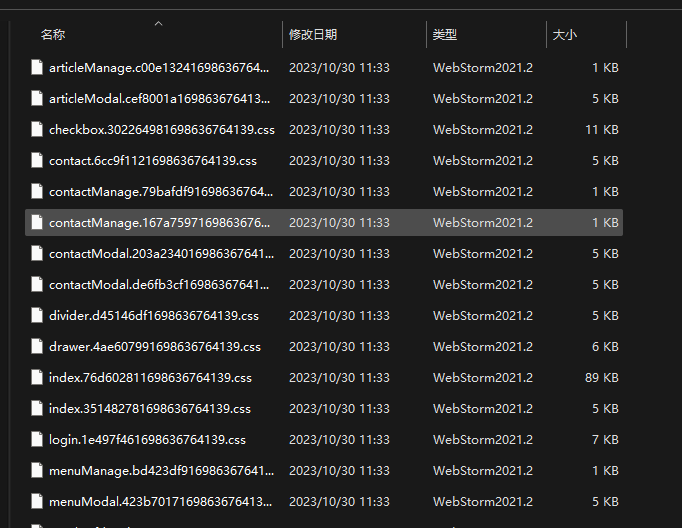
Task: Click the date of contactModal.de6fb3cf file
Action: pos(339,285)
